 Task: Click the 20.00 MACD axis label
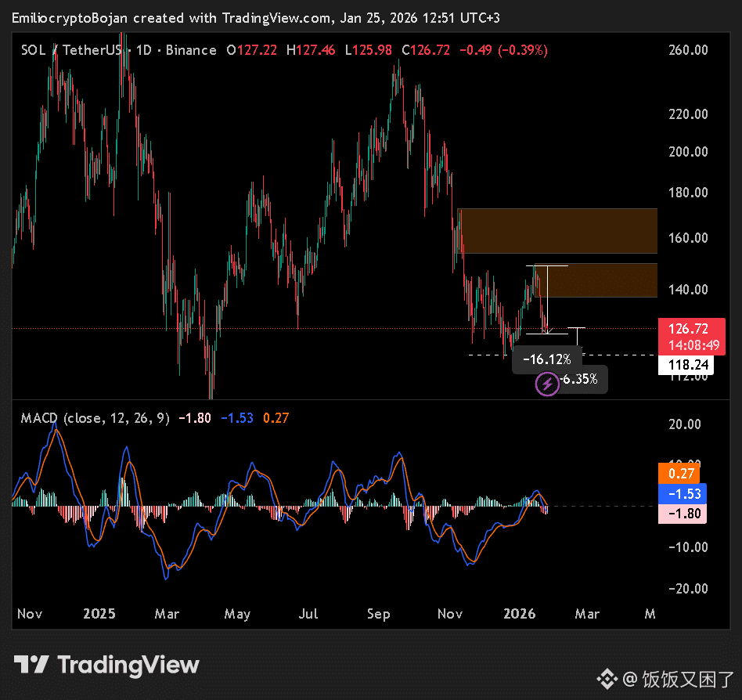685,424
